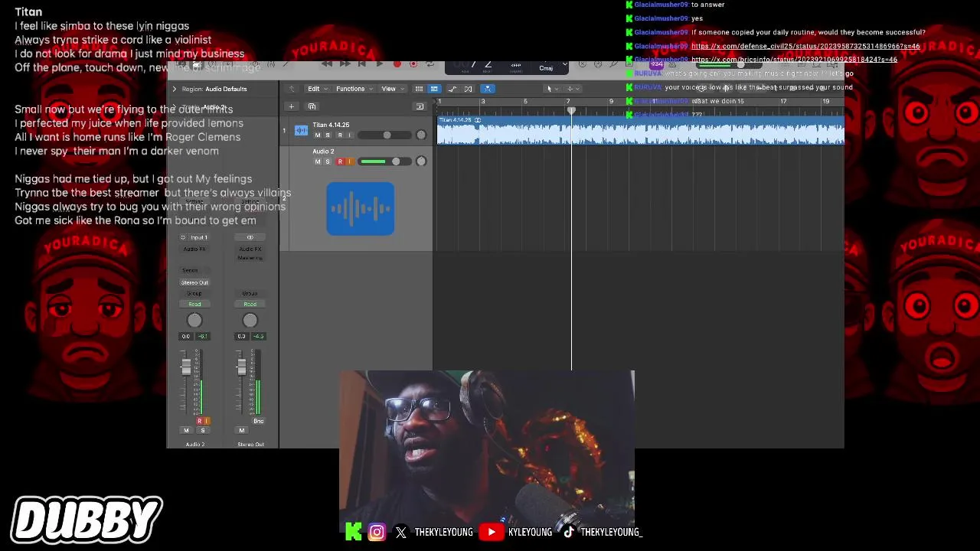Open the defense_civil25 chat link

point(805,46)
